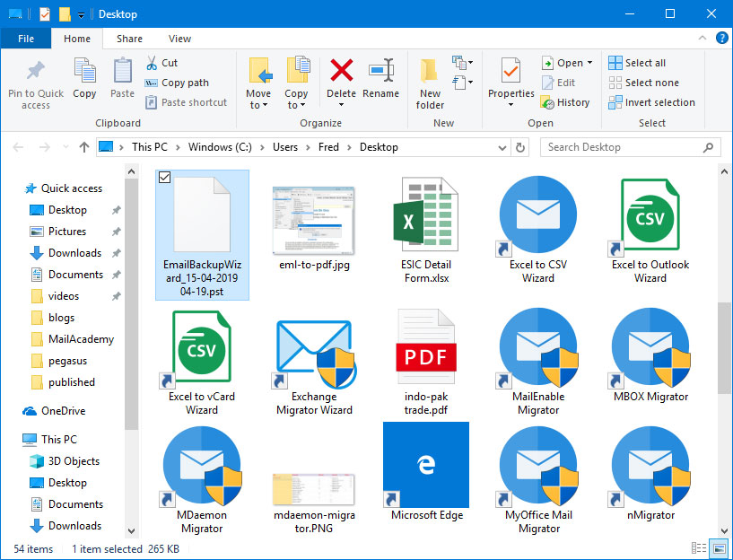This screenshot has height=560, width=733.
Task: Click the Edit button in Open group
Action: [559, 83]
